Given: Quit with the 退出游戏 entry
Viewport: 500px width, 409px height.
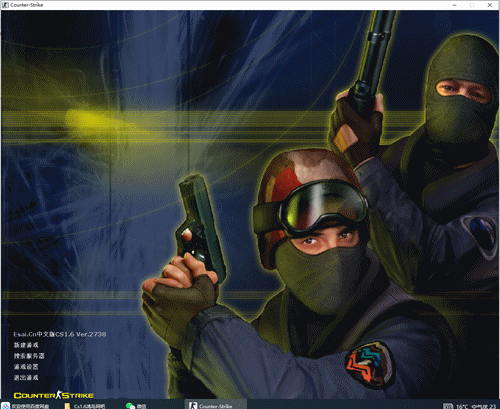Looking at the screenshot, I should click(x=26, y=378).
